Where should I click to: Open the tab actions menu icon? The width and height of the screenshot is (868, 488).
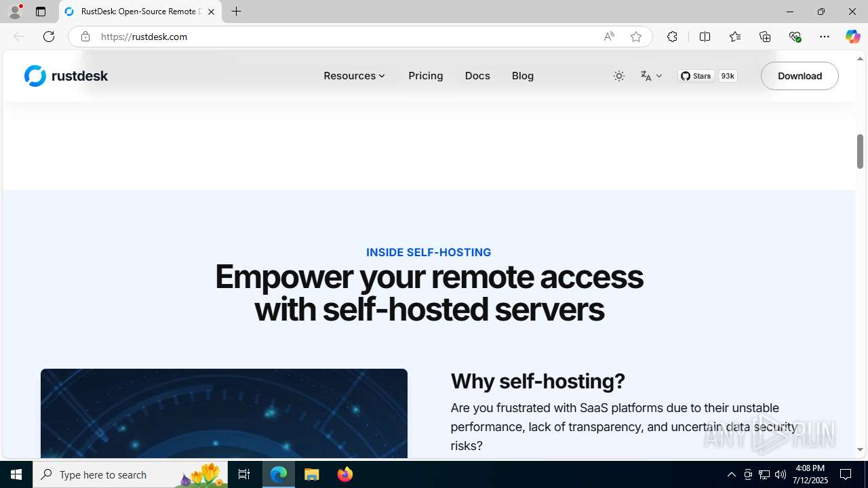41,12
